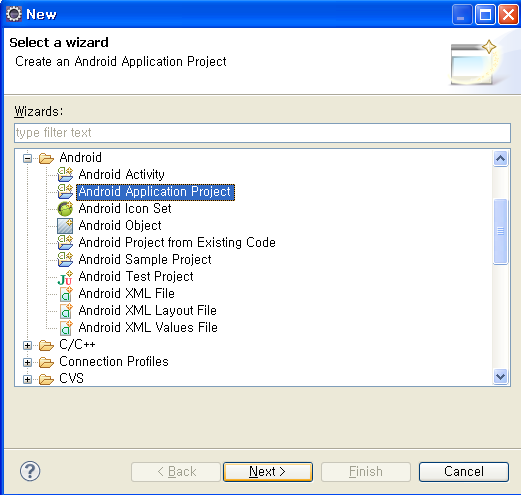
Task: Click the Connection Profiles folder icon
Action: coord(46,362)
